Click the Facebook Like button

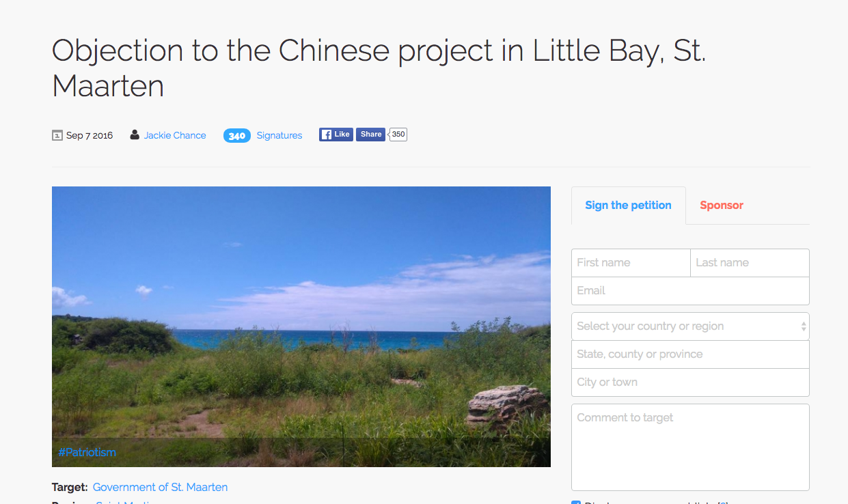click(336, 135)
